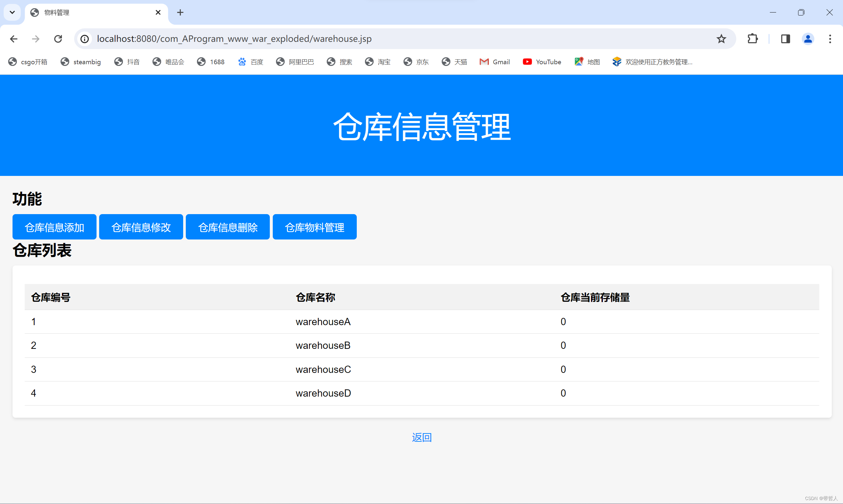Click the 仓库信息添加 button
The image size is (843, 504).
(x=54, y=227)
